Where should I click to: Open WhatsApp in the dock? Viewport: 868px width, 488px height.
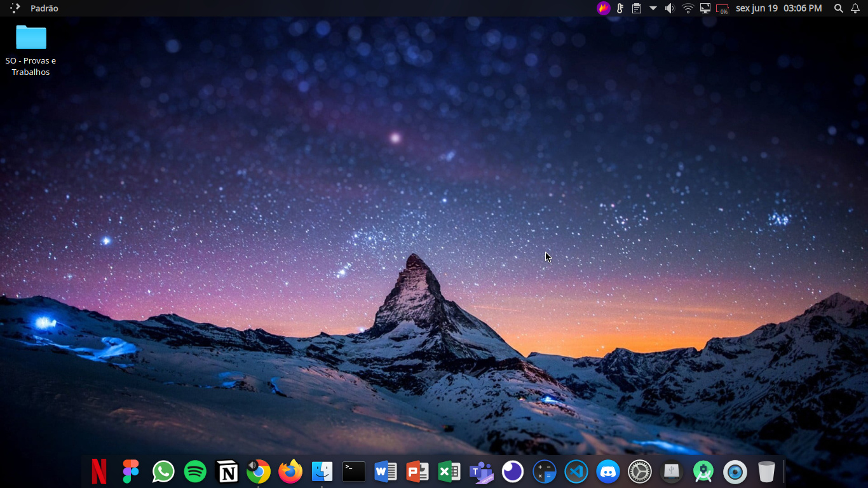tap(163, 471)
